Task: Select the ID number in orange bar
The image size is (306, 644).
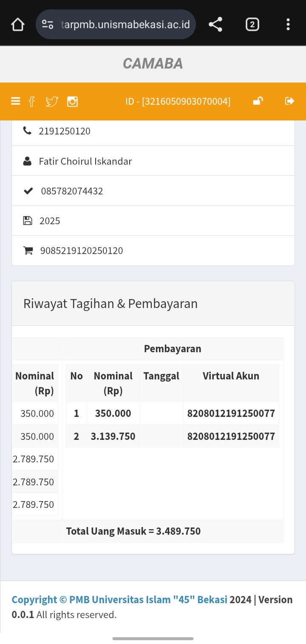Action: pos(178,102)
